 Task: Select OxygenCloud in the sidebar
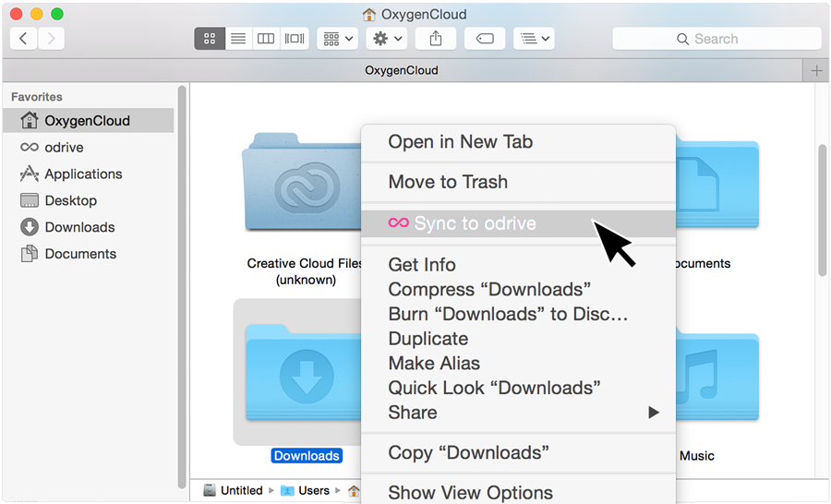click(x=88, y=121)
